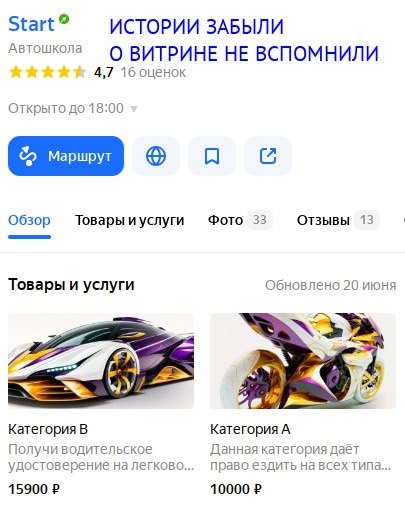Click the Start business title

[x=31, y=24]
